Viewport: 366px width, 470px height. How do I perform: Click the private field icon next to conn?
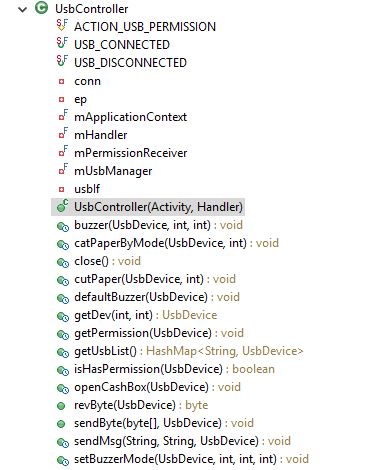[61, 81]
